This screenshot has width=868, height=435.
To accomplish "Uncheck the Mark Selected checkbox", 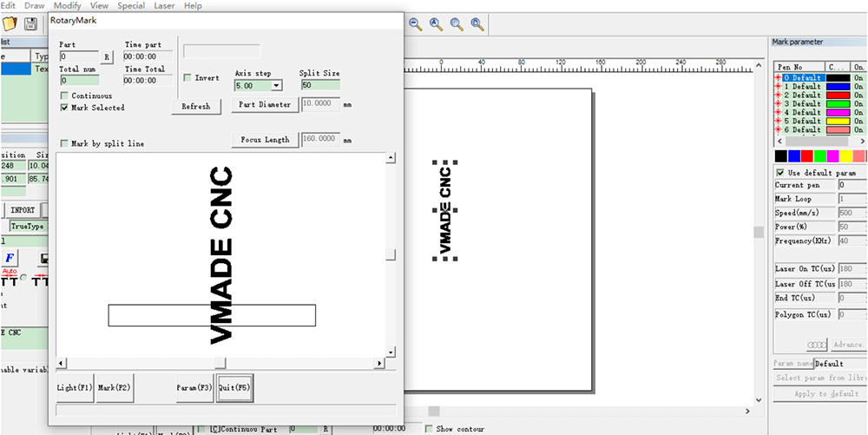I will pos(65,108).
